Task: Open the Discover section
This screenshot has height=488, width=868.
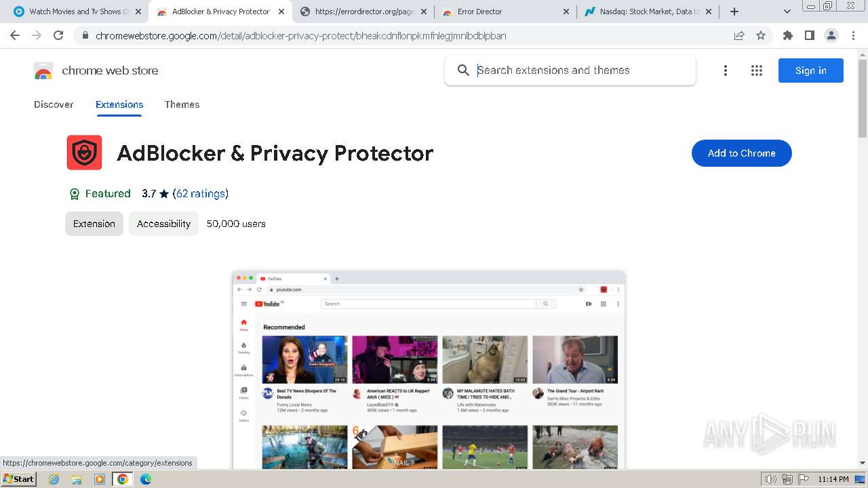Action: pos(54,104)
